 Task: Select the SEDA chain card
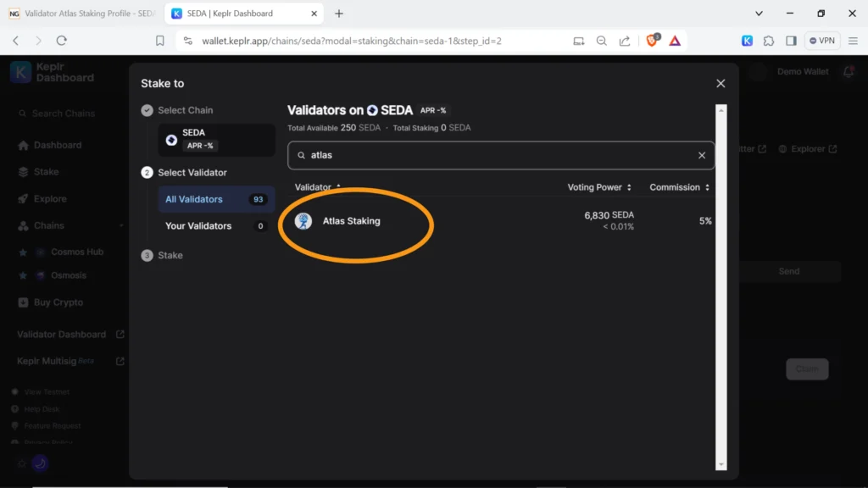click(216, 139)
